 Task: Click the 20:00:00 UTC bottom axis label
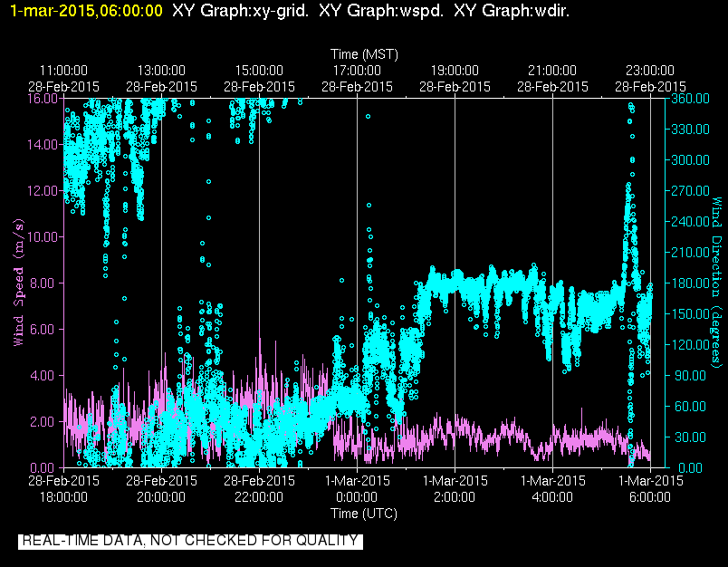point(161,497)
